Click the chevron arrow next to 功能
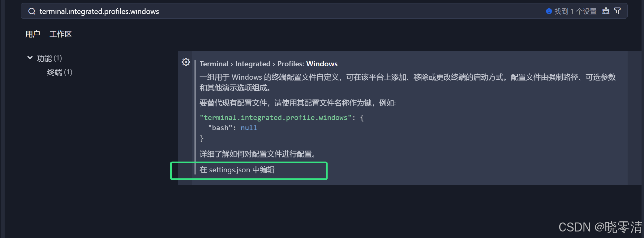 (x=30, y=58)
